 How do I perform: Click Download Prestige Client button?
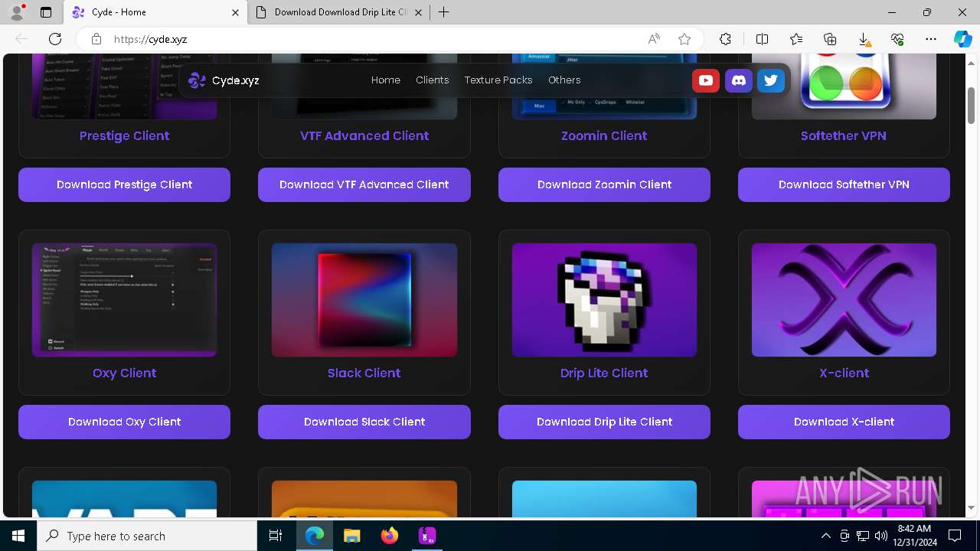[124, 184]
